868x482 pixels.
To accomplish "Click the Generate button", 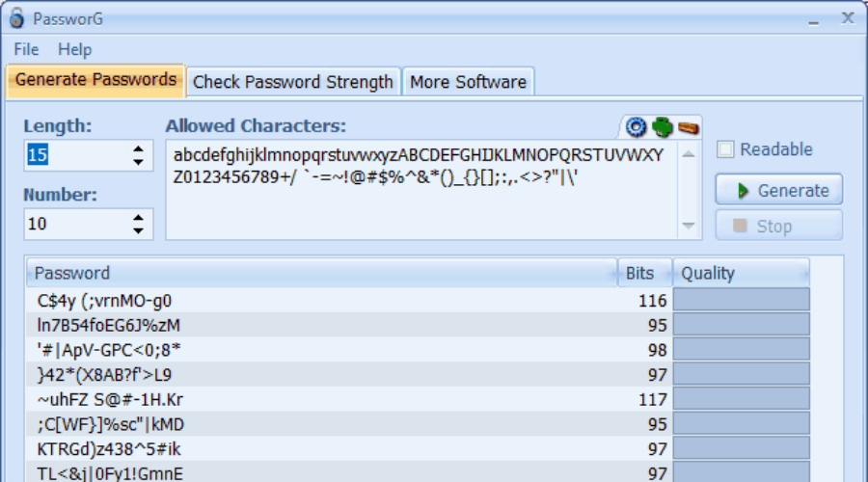I will pos(779,190).
